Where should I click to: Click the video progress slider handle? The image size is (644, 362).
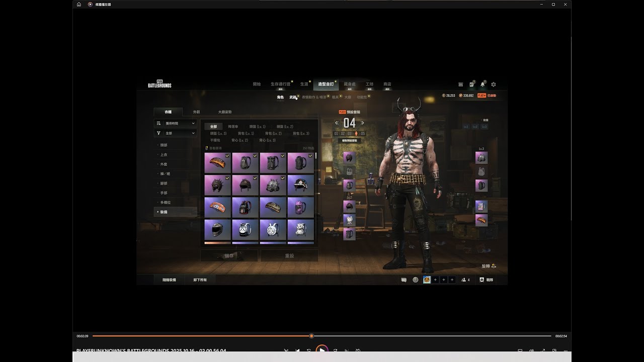pyautogui.click(x=311, y=336)
